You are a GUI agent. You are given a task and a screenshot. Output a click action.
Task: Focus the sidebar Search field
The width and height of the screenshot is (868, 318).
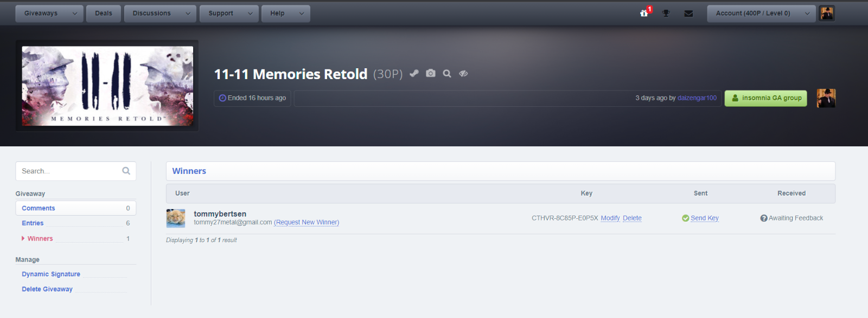coord(76,171)
